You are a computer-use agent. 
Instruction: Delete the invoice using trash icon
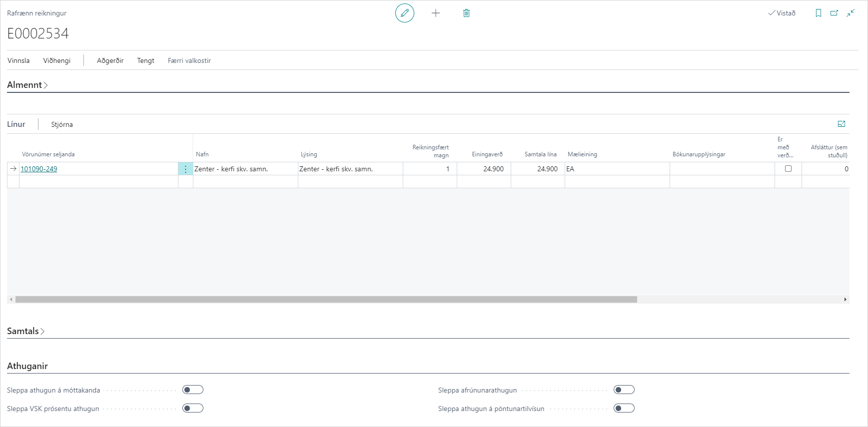point(466,13)
